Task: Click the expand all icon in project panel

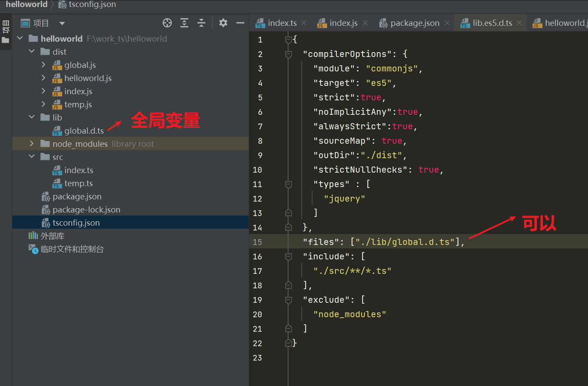Action: (184, 23)
